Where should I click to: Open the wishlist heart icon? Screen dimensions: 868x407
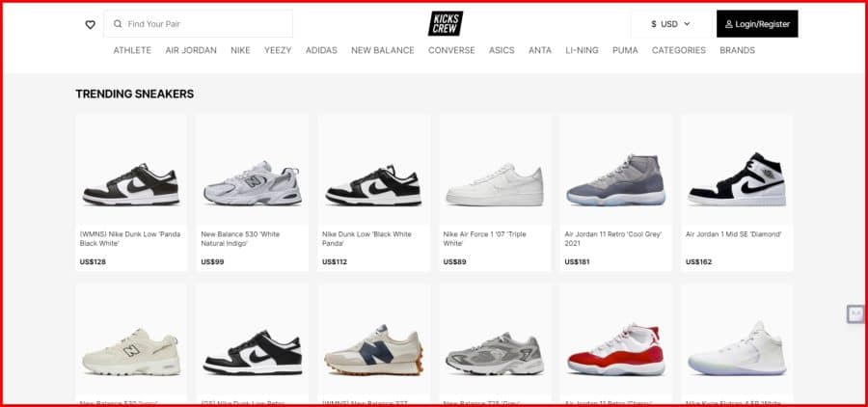(x=91, y=24)
